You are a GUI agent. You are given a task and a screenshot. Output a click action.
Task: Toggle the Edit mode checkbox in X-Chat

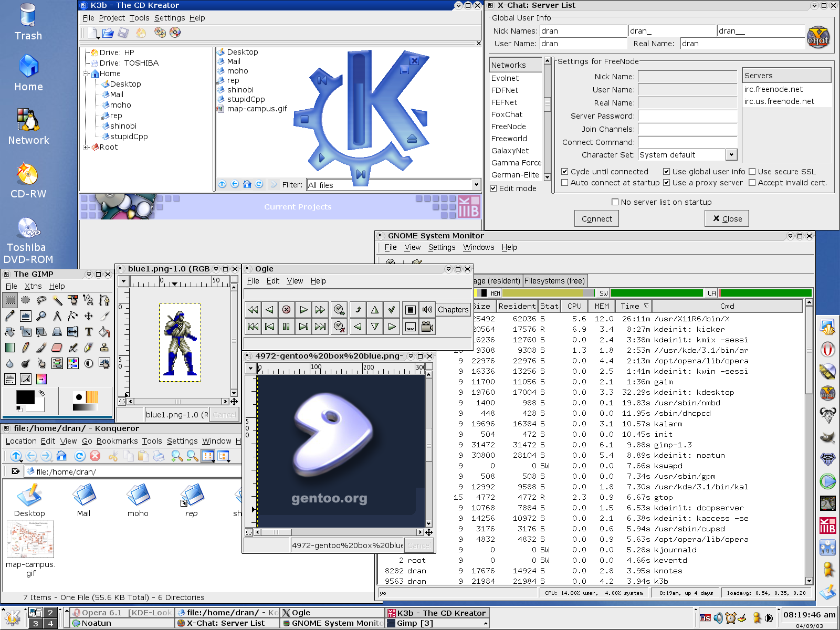(x=493, y=188)
